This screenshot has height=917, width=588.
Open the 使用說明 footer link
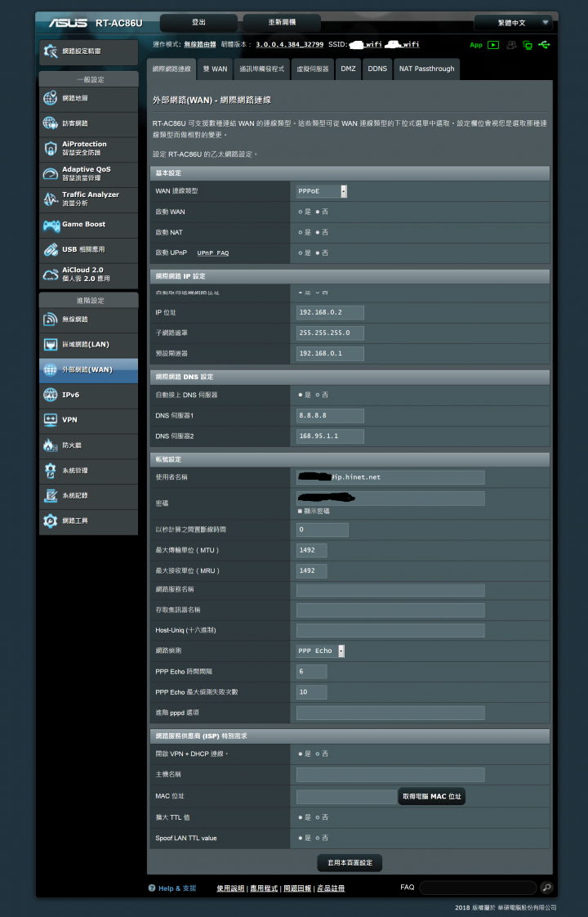tap(230, 888)
